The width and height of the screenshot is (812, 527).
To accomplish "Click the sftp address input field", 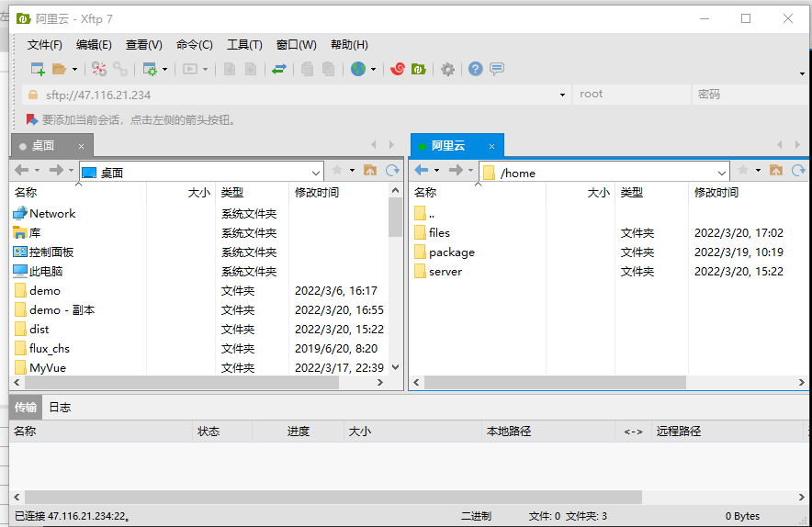I will pos(295,95).
